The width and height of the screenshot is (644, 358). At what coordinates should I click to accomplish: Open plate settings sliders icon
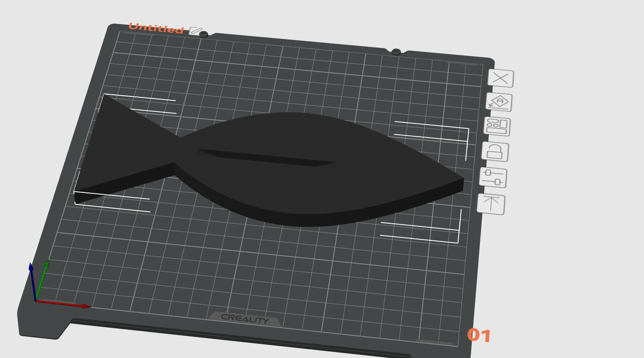point(493,178)
